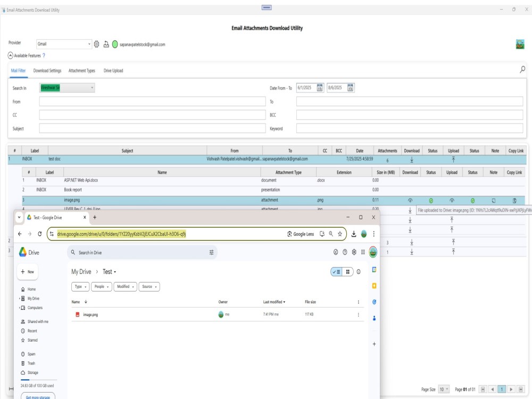Screen dimensions: 532x399
Task: Upload attachments for test doc email
Action: click(453, 160)
